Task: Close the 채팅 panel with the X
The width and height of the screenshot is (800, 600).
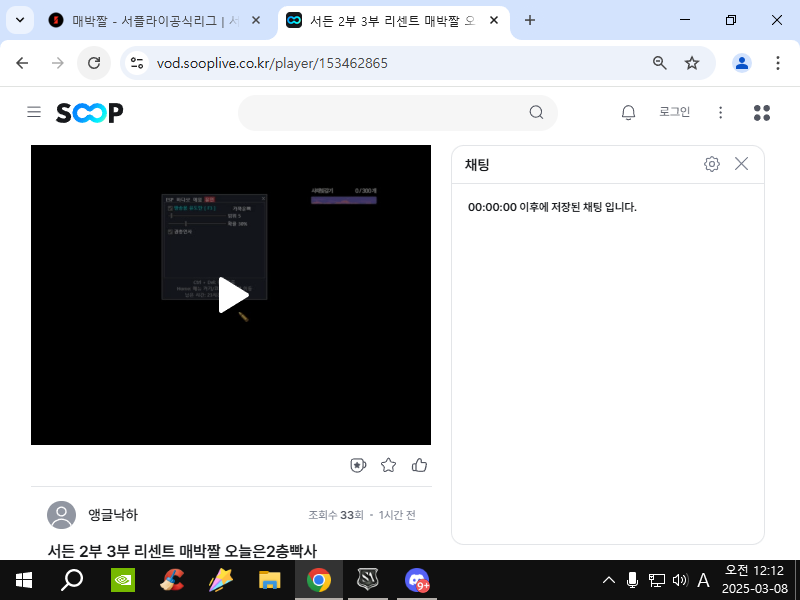Action: (741, 164)
